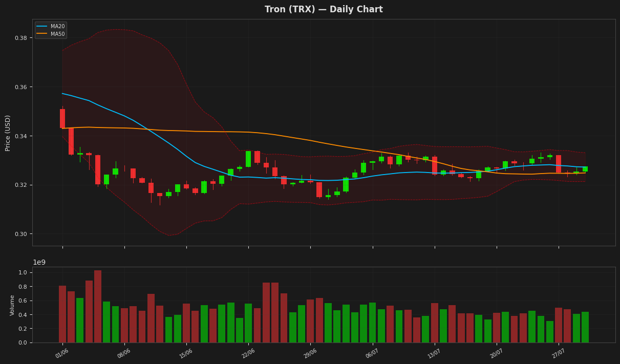Click the 0.6 volume tick label
The width and height of the screenshot is (620, 364).
click(x=24, y=301)
